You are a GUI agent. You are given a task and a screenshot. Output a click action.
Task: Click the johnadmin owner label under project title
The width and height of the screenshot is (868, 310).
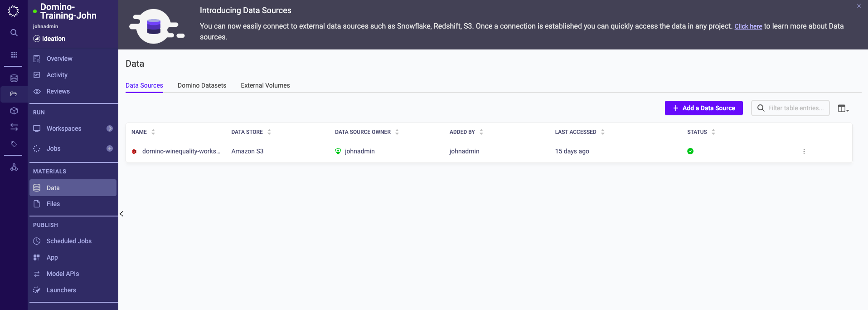pos(45,27)
